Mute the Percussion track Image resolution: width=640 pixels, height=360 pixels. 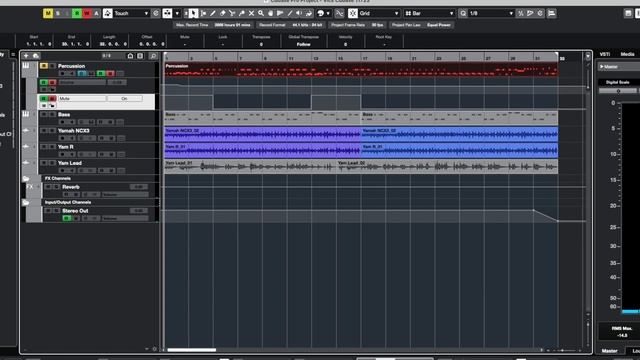(44, 66)
